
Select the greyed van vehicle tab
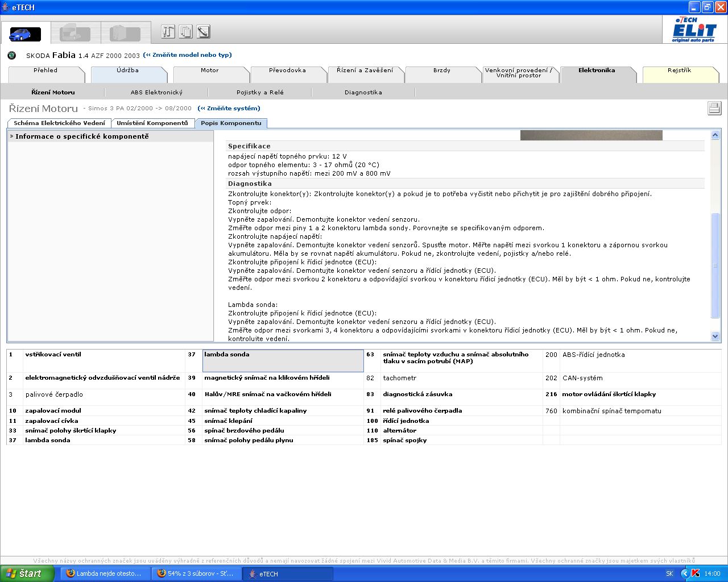(x=125, y=33)
